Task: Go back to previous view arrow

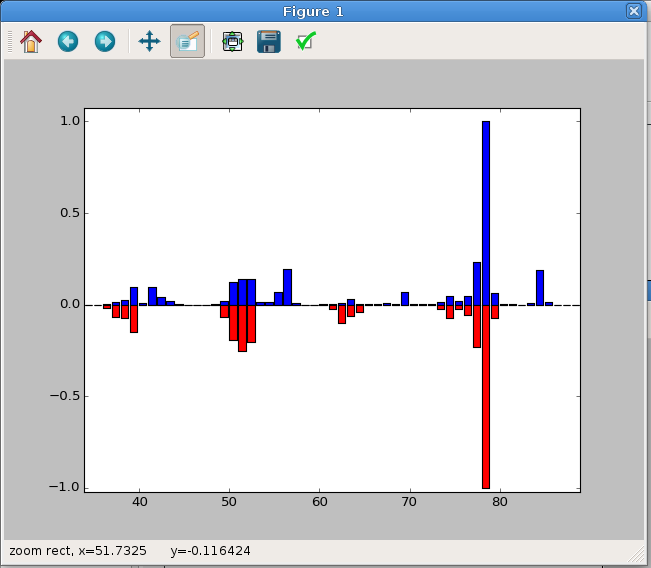Action: pyautogui.click(x=68, y=42)
